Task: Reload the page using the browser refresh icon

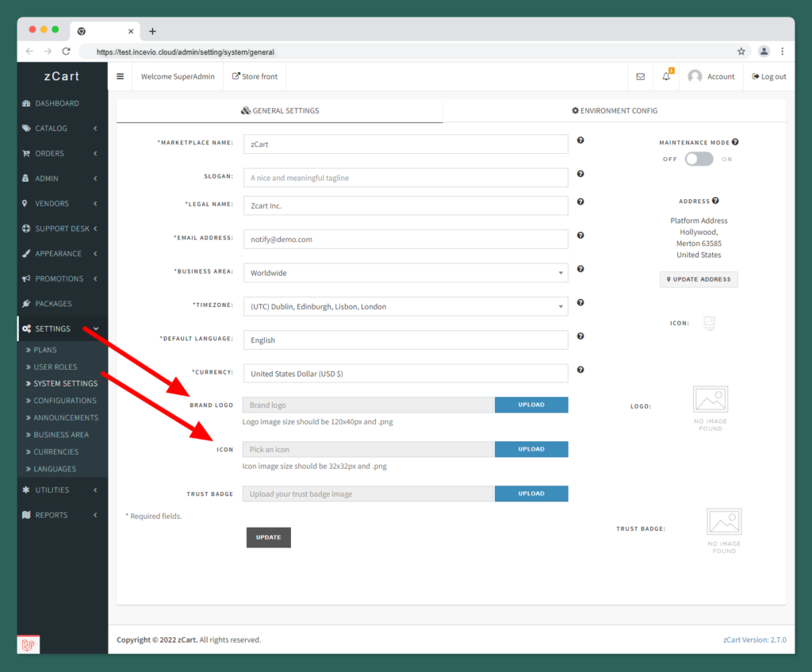Action: (x=67, y=52)
